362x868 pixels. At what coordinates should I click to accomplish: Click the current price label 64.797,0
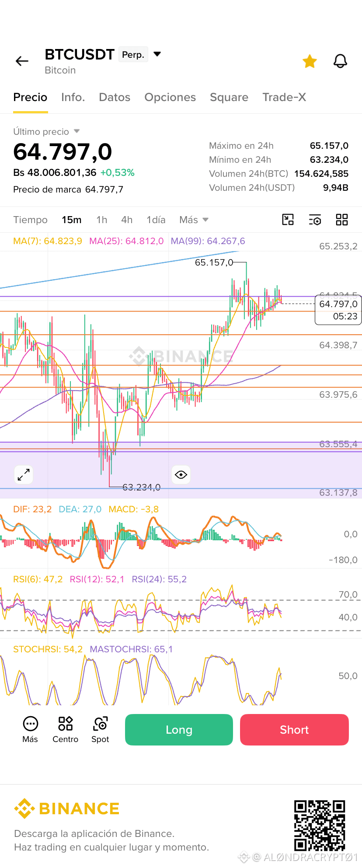point(338,304)
